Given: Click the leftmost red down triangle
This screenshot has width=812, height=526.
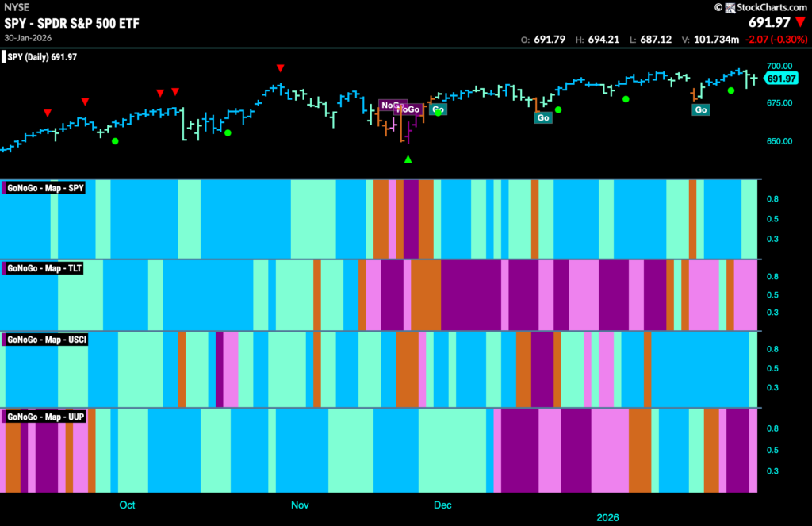Looking at the screenshot, I should [48, 113].
